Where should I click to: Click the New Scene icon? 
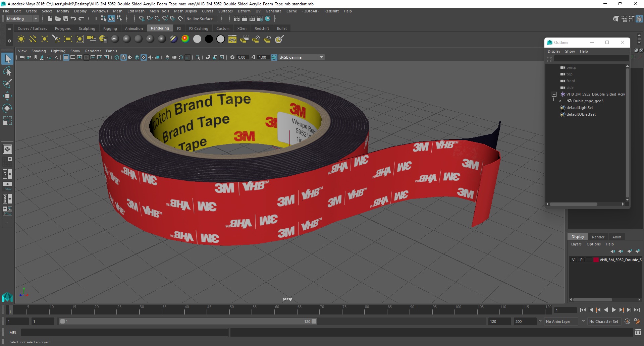[x=50, y=19]
